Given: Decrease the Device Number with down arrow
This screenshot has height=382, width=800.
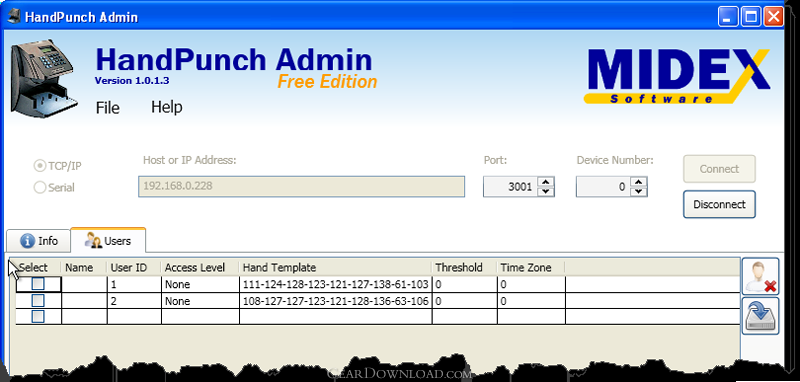Looking at the screenshot, I should [638, 191].
